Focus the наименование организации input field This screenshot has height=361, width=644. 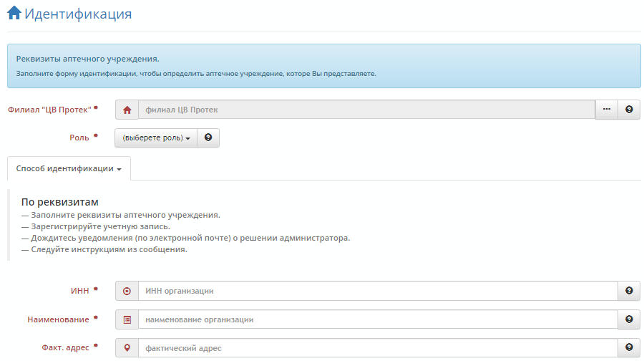[x=377, y=319]
